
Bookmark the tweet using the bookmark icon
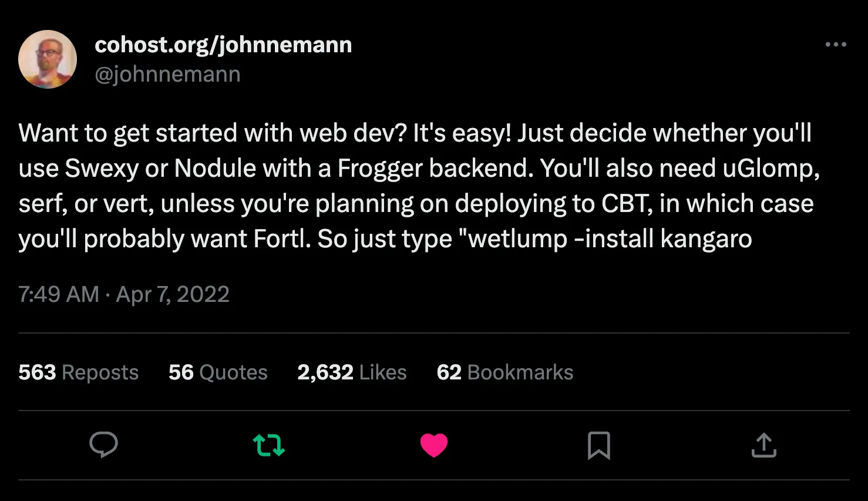[599, 446]
